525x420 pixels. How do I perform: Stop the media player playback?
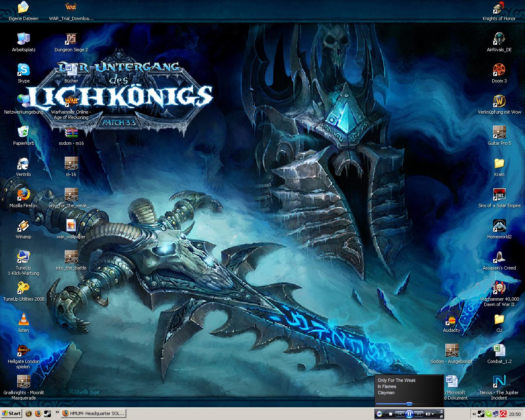(x=390, y=414)
